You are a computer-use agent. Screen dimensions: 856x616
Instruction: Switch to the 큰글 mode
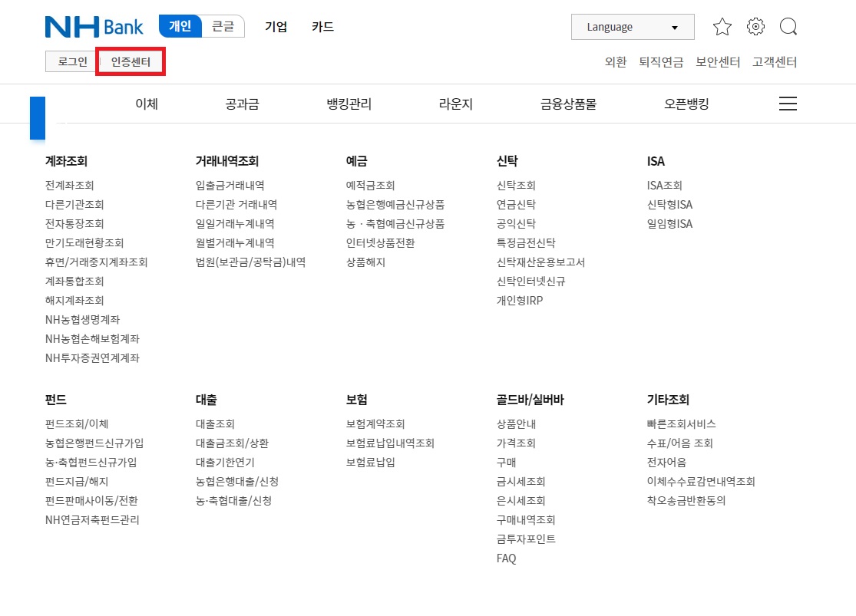click(223, 26)
